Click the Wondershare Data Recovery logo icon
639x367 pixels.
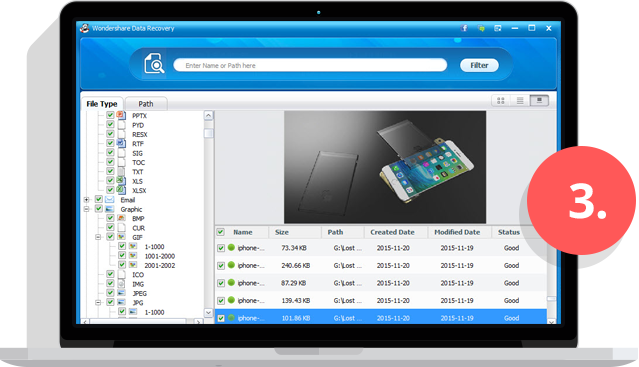[84, 28]
